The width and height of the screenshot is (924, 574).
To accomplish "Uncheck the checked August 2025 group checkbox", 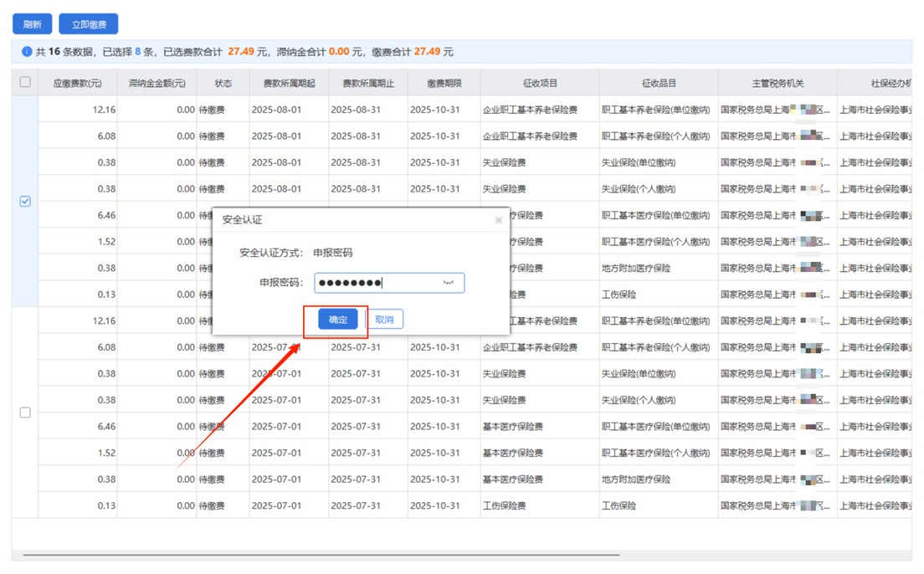I will 25,201.
